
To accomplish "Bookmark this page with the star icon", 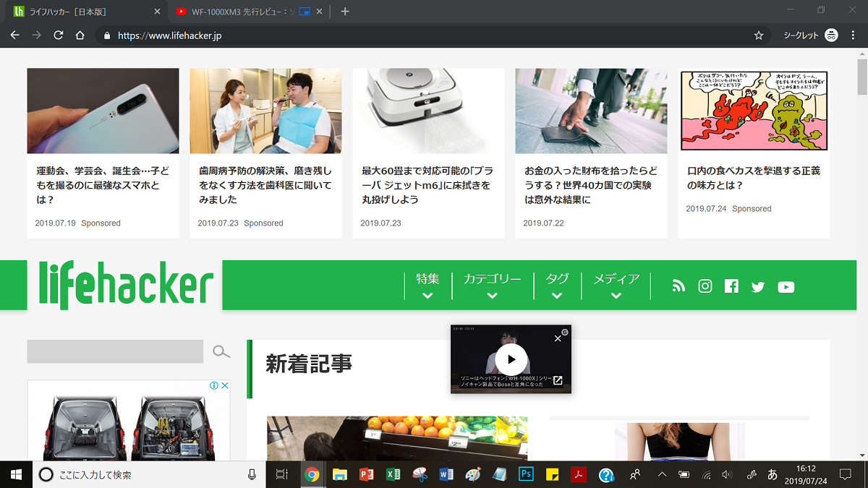I will click(759, 35).
